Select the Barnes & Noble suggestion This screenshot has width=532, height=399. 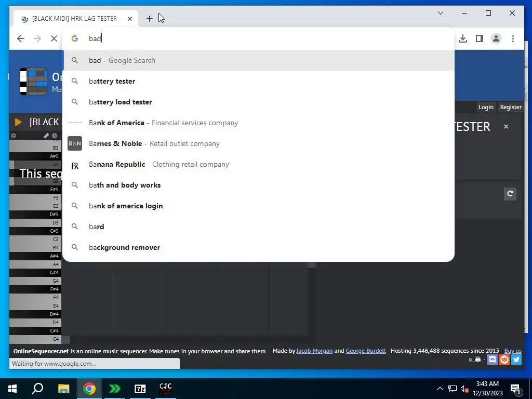[259, 143]
